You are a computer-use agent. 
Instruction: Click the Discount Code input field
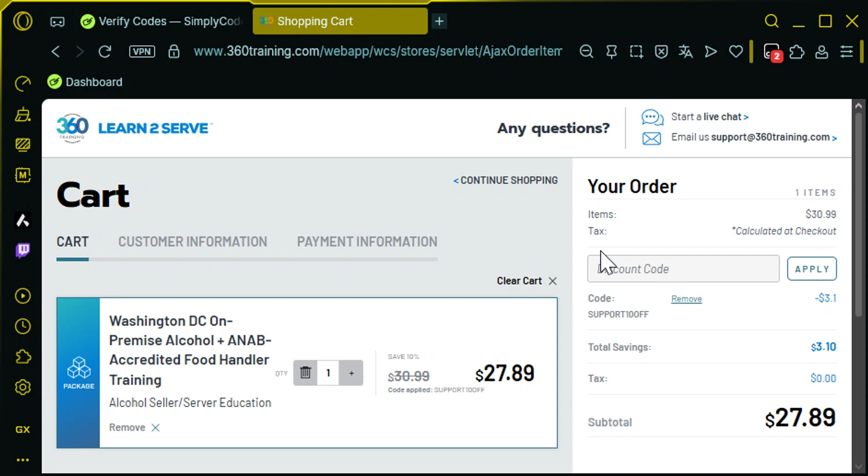click(683, 269)
